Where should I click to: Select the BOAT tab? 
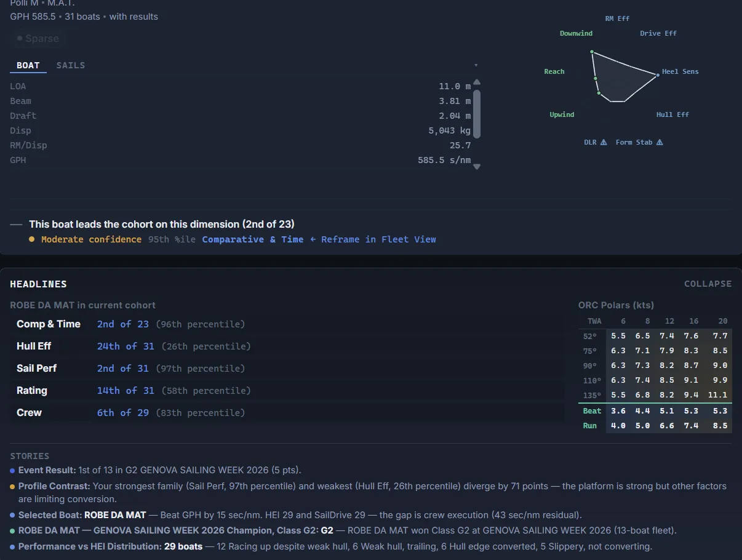[x=28, y=65]
